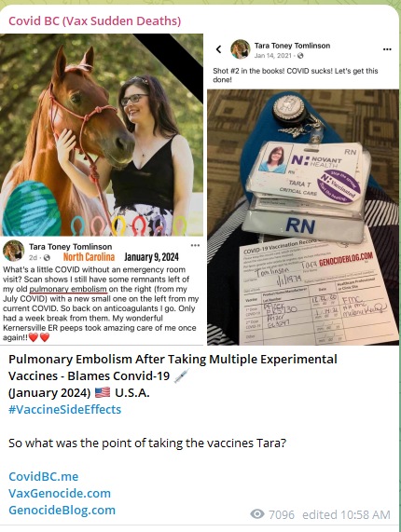Open the vaccination card badge photo
This screenshot has width=401, height=532.
303,217
